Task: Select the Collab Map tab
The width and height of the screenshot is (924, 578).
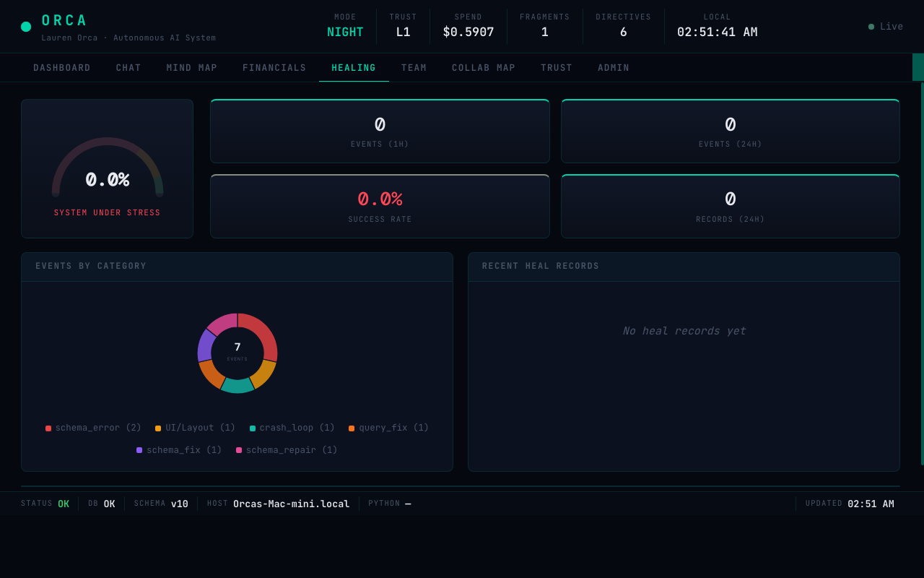Action: [484, 68]
